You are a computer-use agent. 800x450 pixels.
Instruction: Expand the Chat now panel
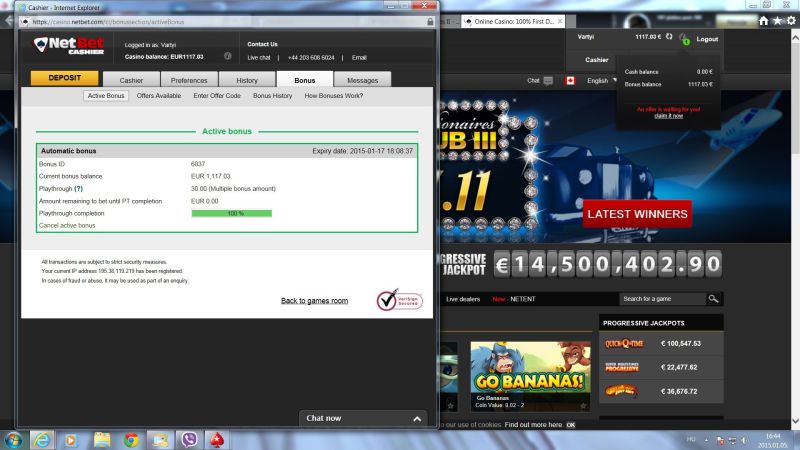(x=362, y=418)
